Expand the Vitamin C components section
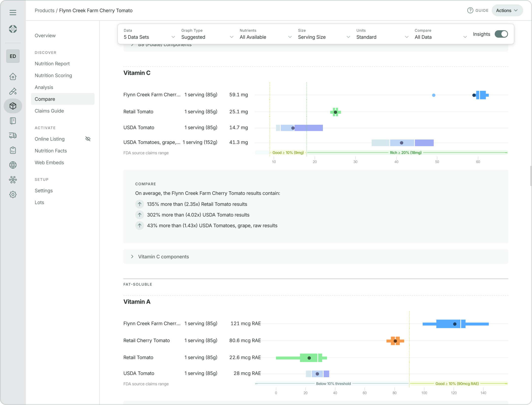This screenshot has height=405, width=532. click(163, 257)
